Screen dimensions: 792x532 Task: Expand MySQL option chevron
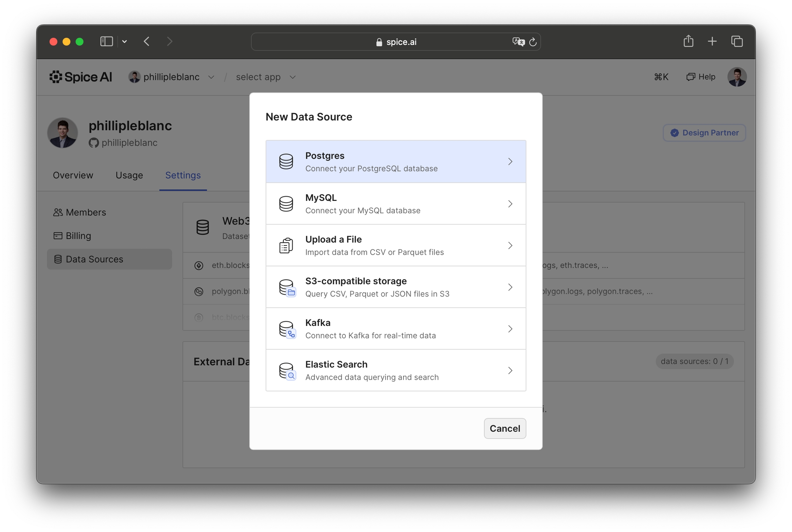pyautogui.click(x=510, y=204)
